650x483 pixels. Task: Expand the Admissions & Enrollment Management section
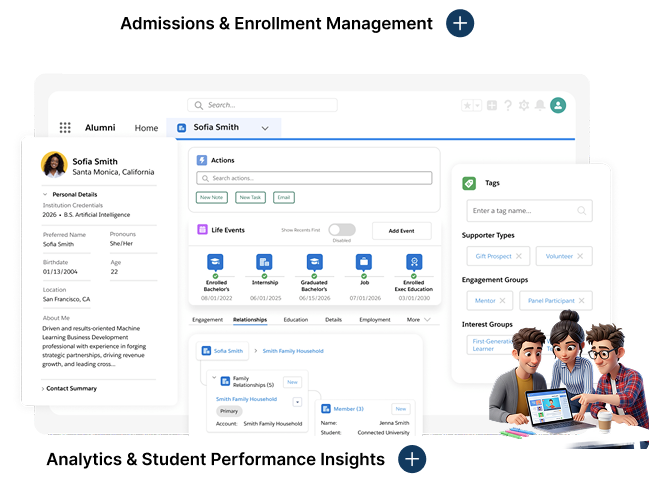click(x=460, y=23)
